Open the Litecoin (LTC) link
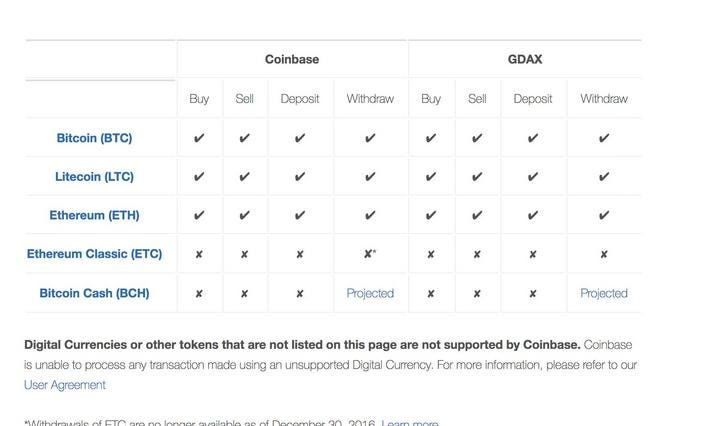728x426 pixels. (x=94, y=177)
